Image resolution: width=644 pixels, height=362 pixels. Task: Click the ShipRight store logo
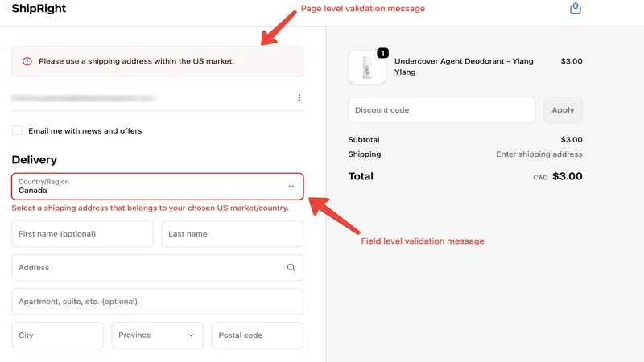tap(39, 9)
